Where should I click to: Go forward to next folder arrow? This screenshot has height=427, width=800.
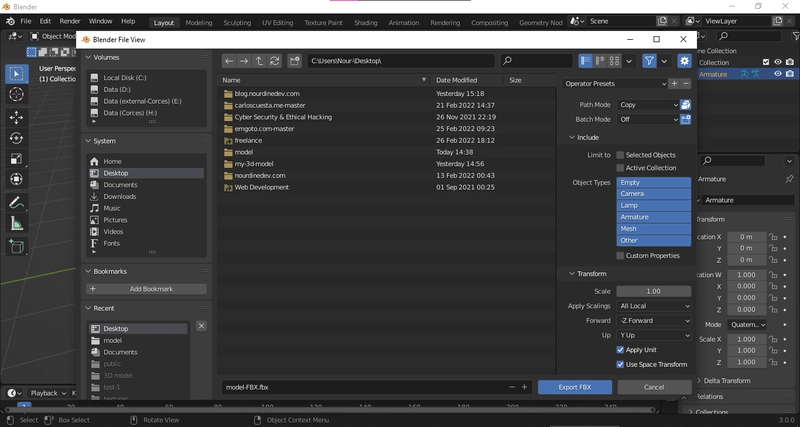pos(244,61)
